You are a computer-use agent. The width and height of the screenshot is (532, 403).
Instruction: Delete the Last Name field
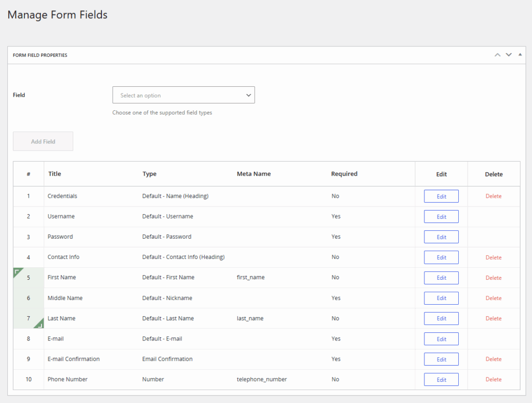(x=494, y=318)
